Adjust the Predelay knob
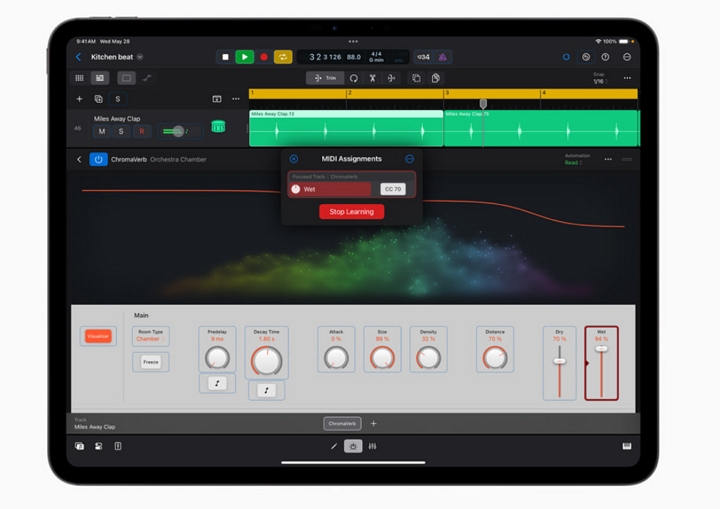This screenshot has height=509, width=720. (x=217, y=358)
